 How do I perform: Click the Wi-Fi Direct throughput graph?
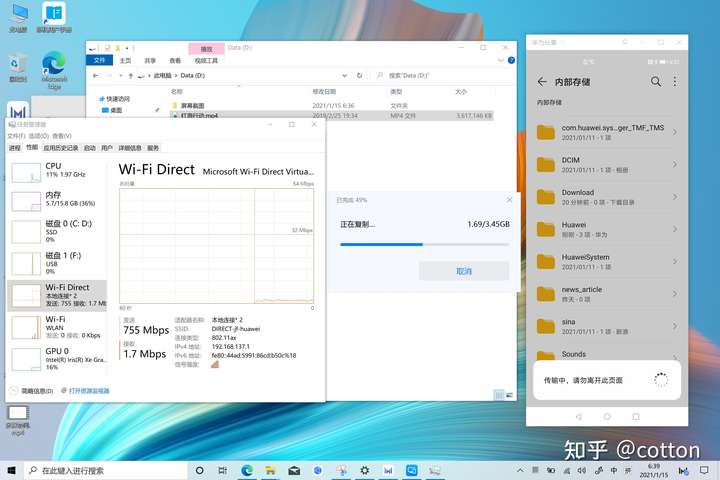point(216,246)
